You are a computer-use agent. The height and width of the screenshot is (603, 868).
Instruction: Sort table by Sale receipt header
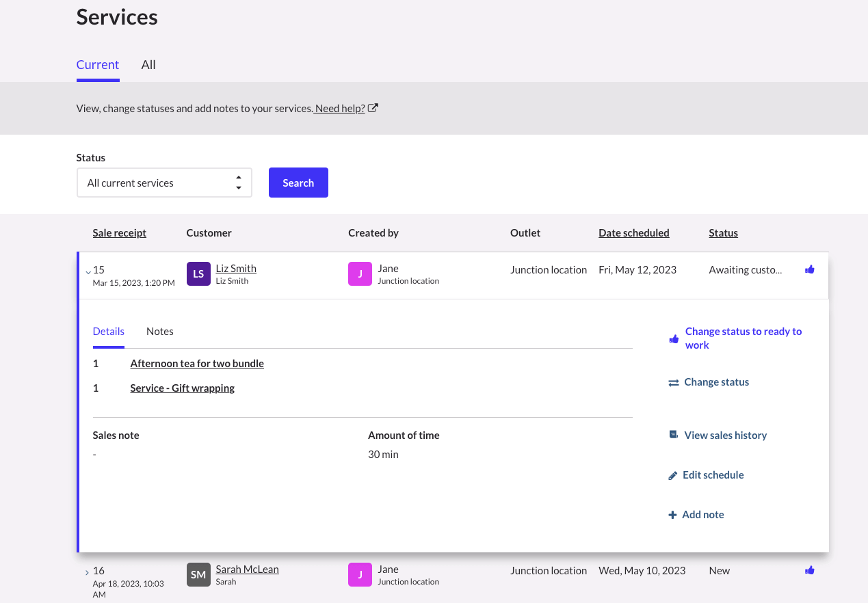120,233
